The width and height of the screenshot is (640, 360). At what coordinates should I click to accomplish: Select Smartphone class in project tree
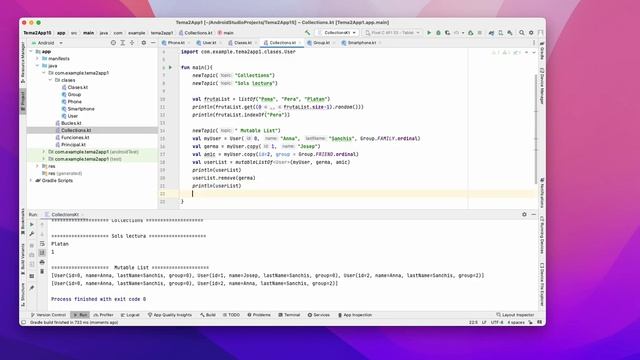click(81, 109)
